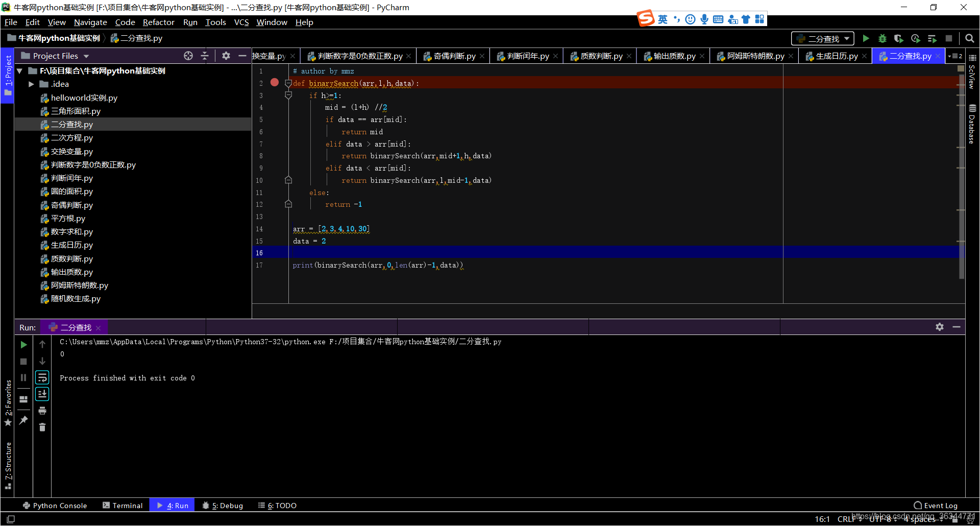Click up stack trace arrow in Run panel
Screen dimensions: 980x526
(42, 345)
